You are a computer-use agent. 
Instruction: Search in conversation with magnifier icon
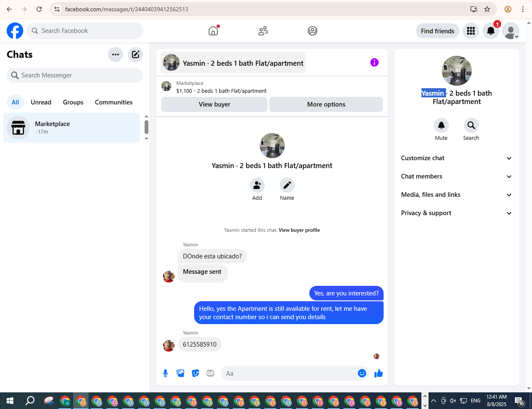471,125
